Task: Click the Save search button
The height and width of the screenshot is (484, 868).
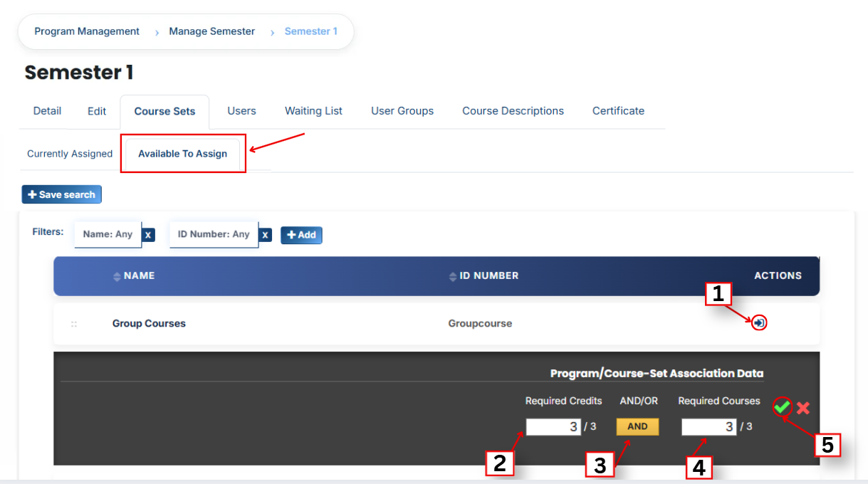Action: coord(62,195)
